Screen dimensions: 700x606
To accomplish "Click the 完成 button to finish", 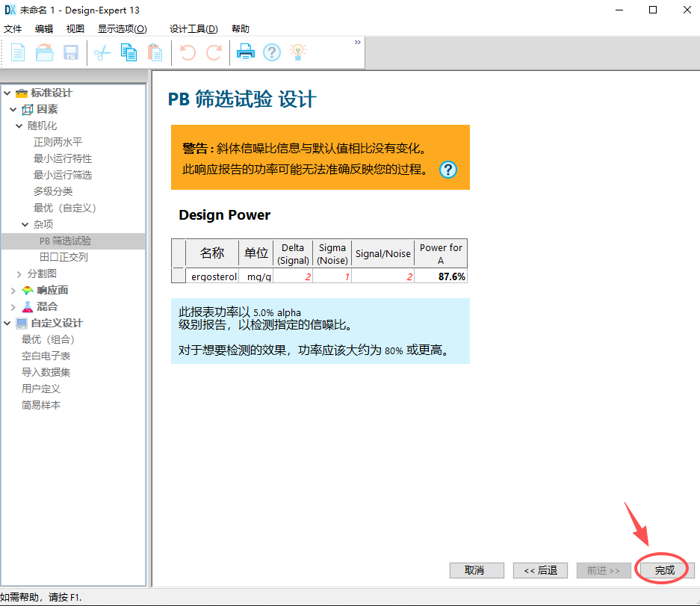I will click(x=663, y=569).
